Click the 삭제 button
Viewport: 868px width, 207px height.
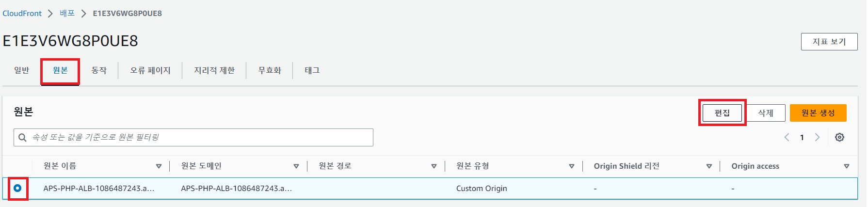766,113
